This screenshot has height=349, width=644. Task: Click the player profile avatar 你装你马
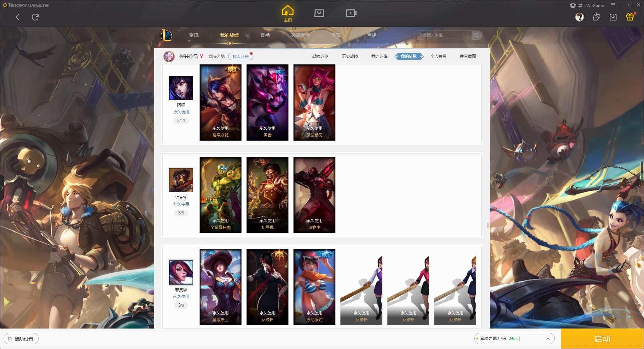click(169, 56)
